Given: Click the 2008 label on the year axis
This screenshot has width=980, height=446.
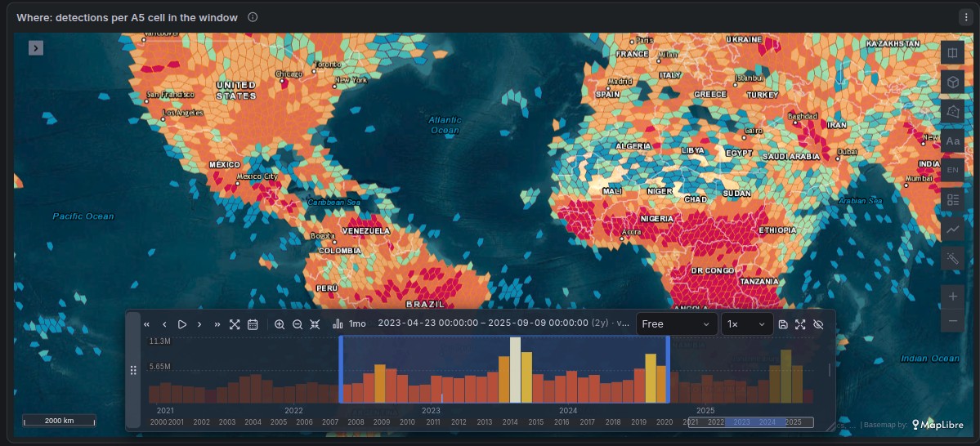Looking at the screenshot, I should (x=356, y=422).
